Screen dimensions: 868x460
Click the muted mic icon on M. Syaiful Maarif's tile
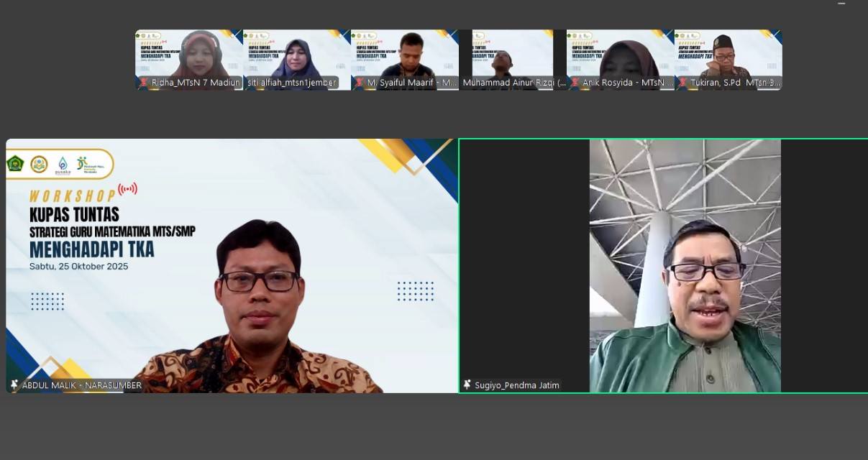(x=359, y=83)
